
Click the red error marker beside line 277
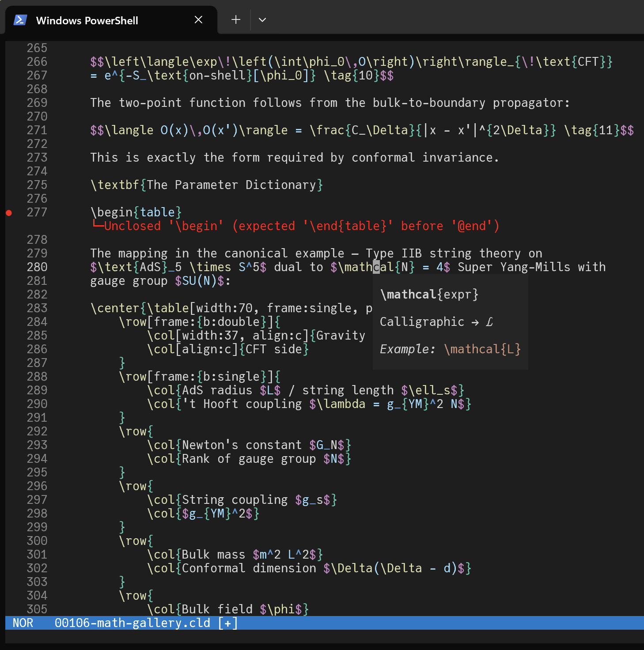tap(9, 213)
